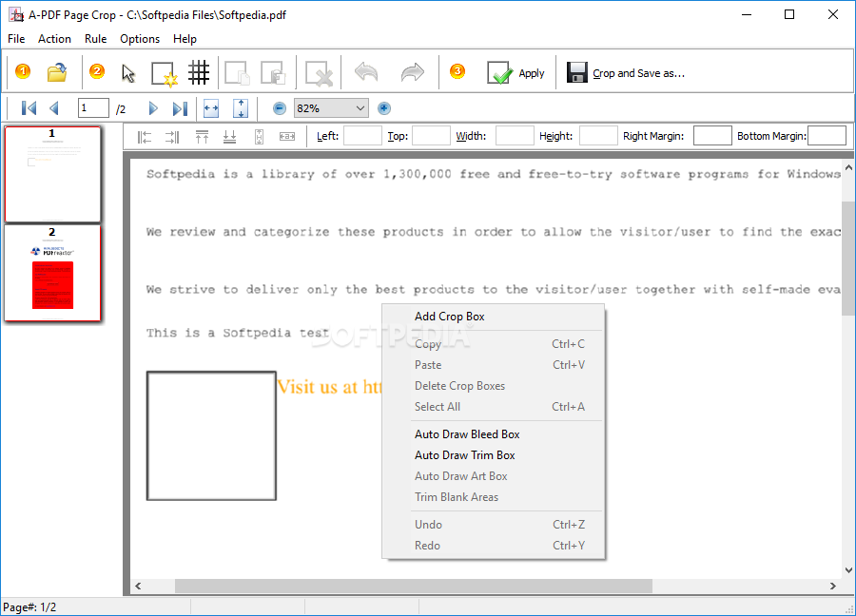
Task: Click Select All in context menu
Action: [x=494, y=407]
